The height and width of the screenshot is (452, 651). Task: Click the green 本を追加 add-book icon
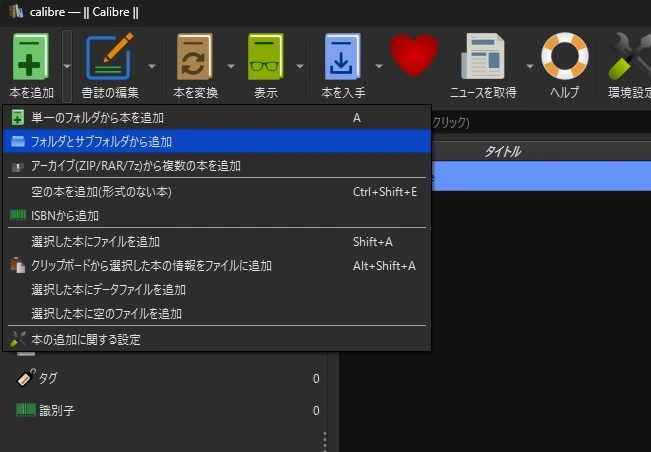31,56
